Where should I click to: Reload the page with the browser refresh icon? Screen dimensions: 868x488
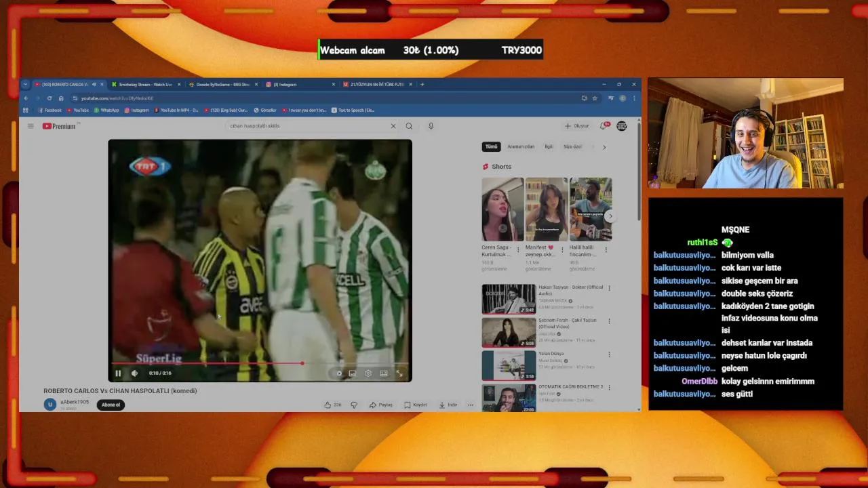49,98
